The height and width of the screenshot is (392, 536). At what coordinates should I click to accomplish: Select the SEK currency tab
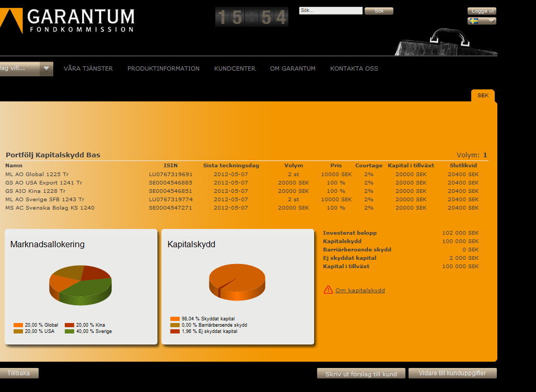point(483,96)
